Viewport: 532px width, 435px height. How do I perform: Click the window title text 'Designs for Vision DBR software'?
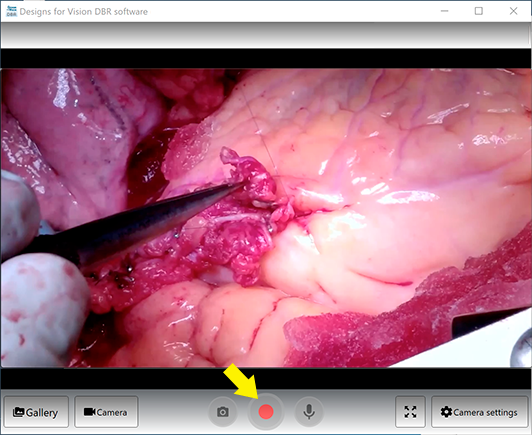tap(84, 12)
